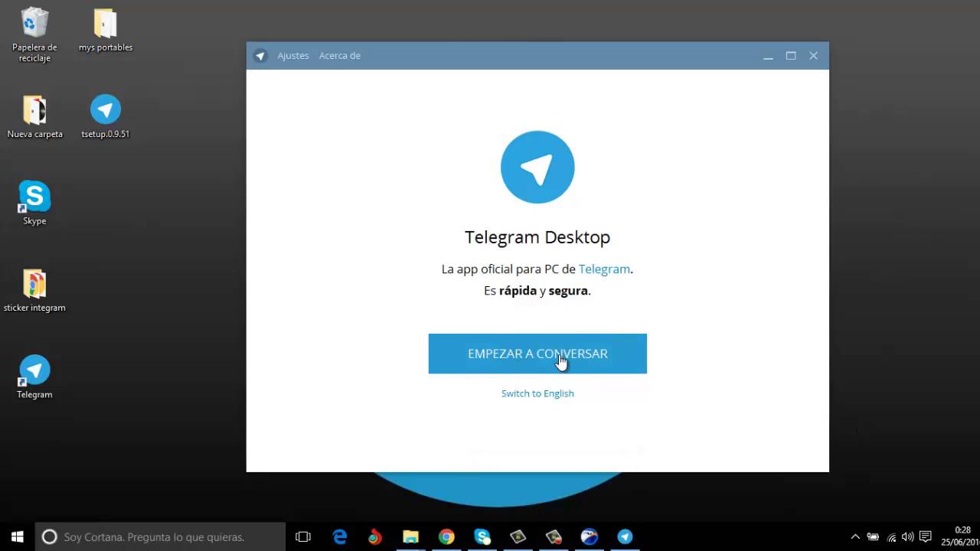Open the Ajustes menu in Telegram
980x551 pixels.
(293, 56)
